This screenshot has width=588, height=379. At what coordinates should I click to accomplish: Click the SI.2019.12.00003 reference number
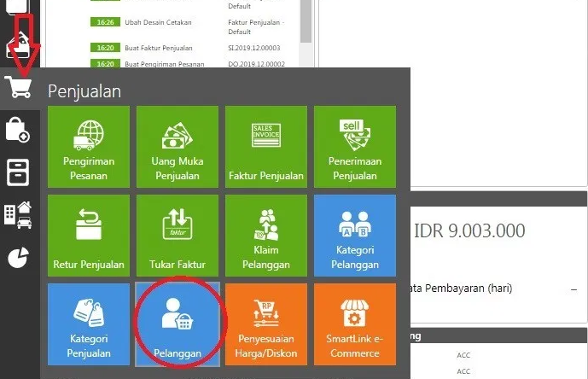point(253,48)
